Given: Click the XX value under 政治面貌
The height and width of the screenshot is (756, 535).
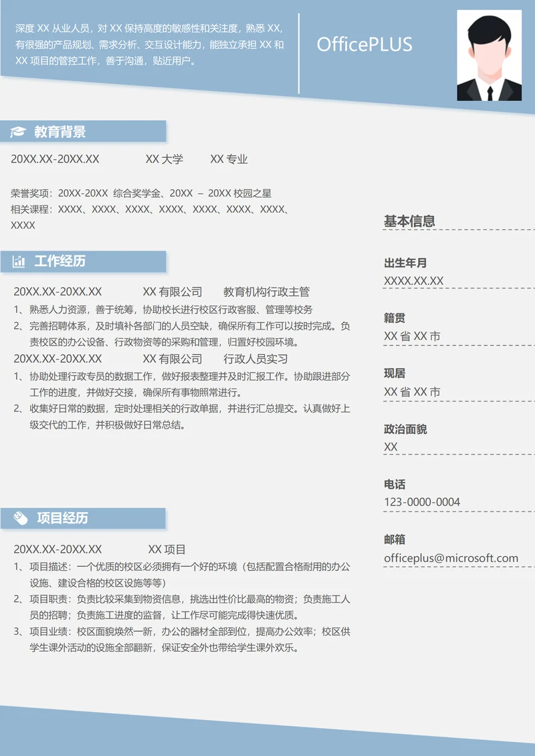Looking at the screenshot, I should click(391, 447).
